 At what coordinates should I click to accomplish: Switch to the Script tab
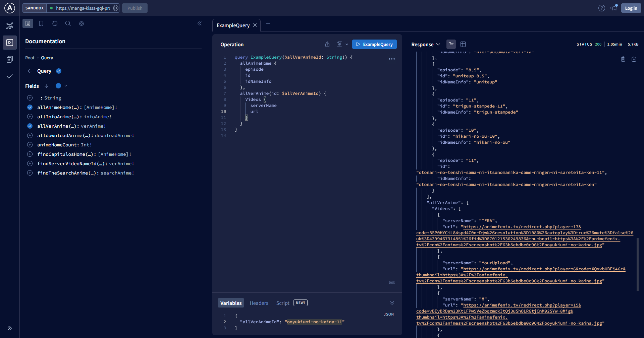(283, 303)
